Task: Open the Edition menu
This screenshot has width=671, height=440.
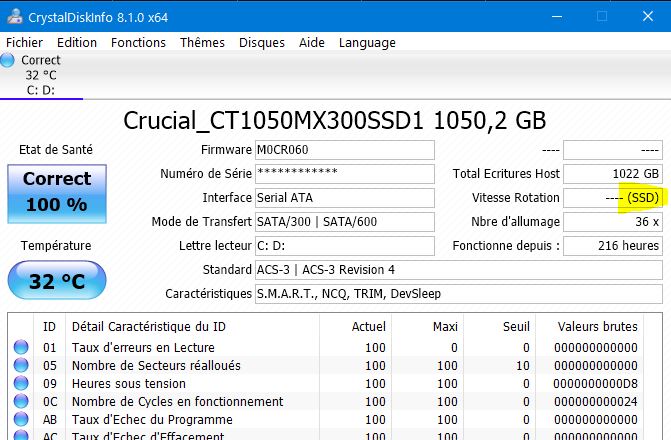Action: (x=77, y=42)
